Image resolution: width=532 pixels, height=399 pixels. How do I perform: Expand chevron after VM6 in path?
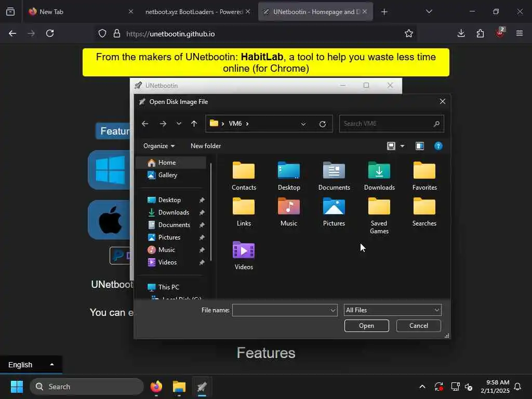pos(247,124)
